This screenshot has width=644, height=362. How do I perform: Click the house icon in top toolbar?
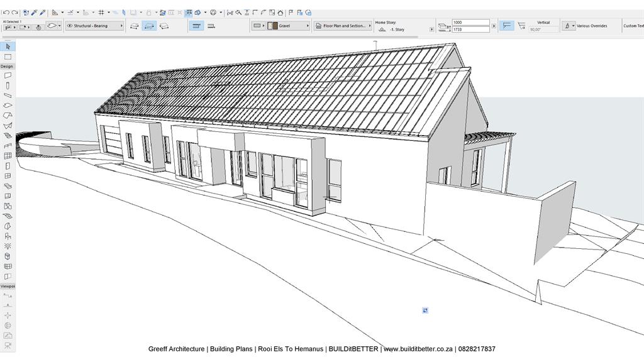(280, 13)
